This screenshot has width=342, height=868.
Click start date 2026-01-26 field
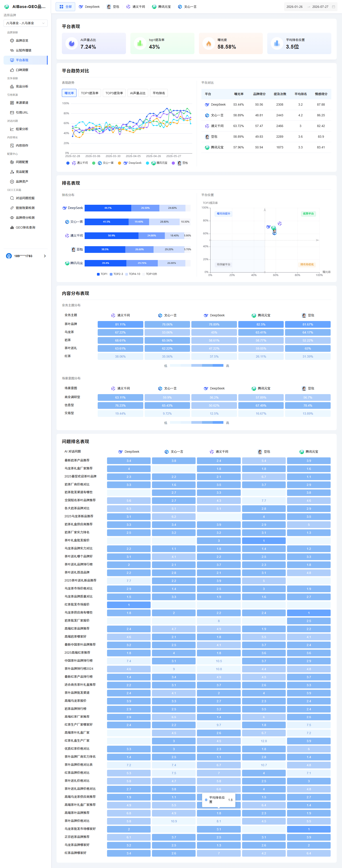(x=295, y=7)
